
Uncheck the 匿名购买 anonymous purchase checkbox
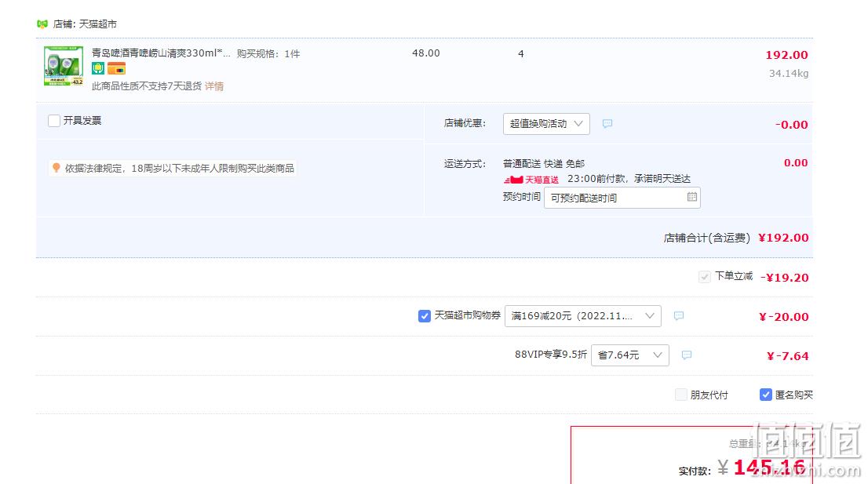[766, 395]
